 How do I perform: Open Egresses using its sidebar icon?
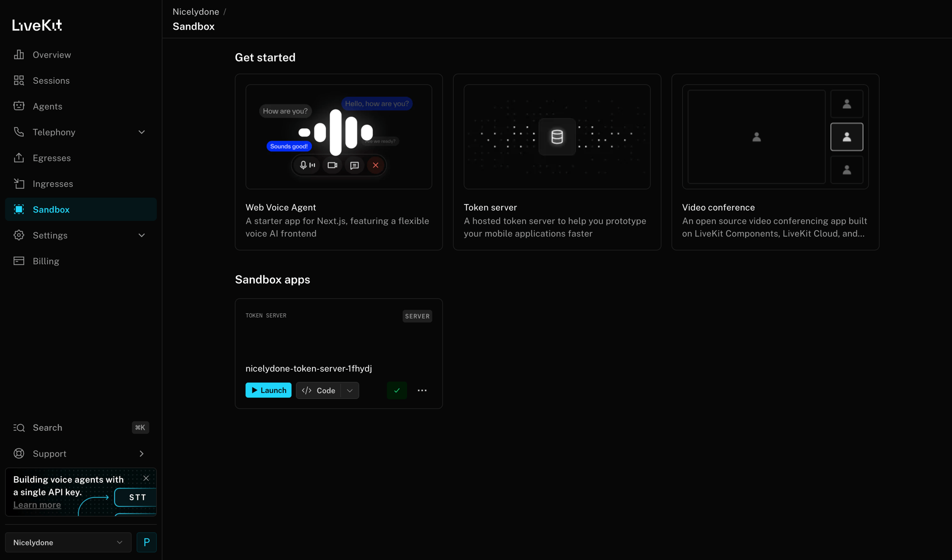[19, 158]
